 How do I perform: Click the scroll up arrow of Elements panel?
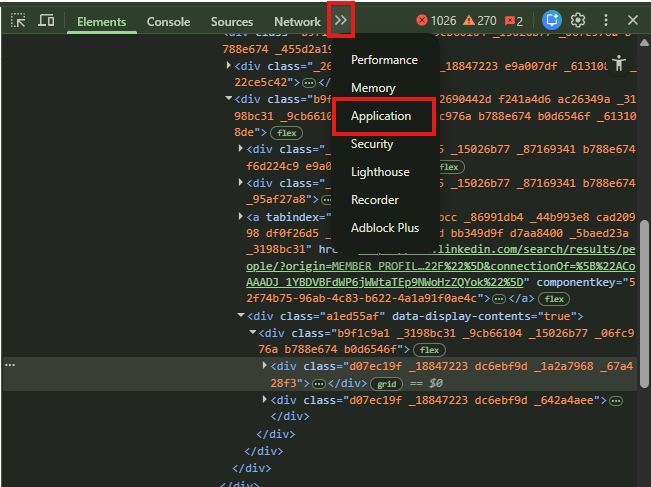(x=644, y=42)
